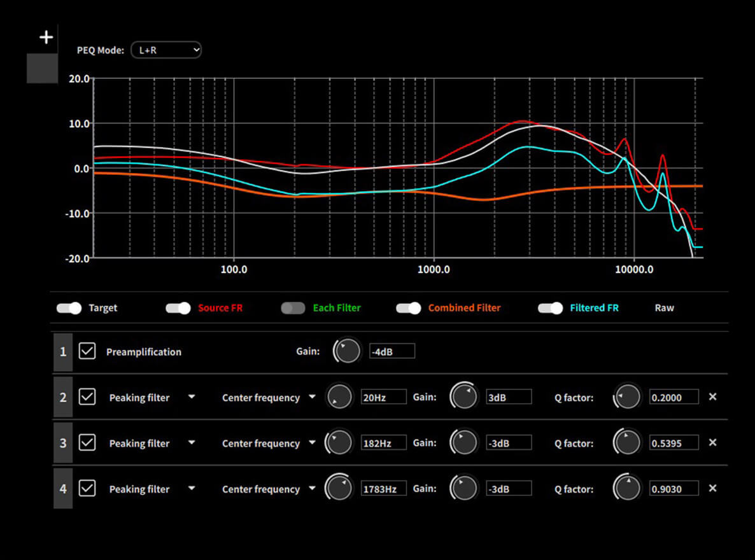Click the gain knob of filter 4
The image size is (755, 560).
463,488
